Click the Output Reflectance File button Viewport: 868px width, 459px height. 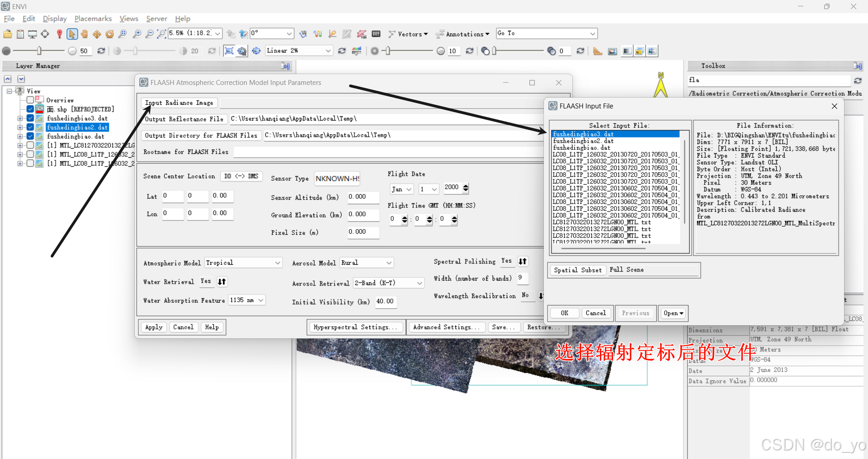(184, 119)
